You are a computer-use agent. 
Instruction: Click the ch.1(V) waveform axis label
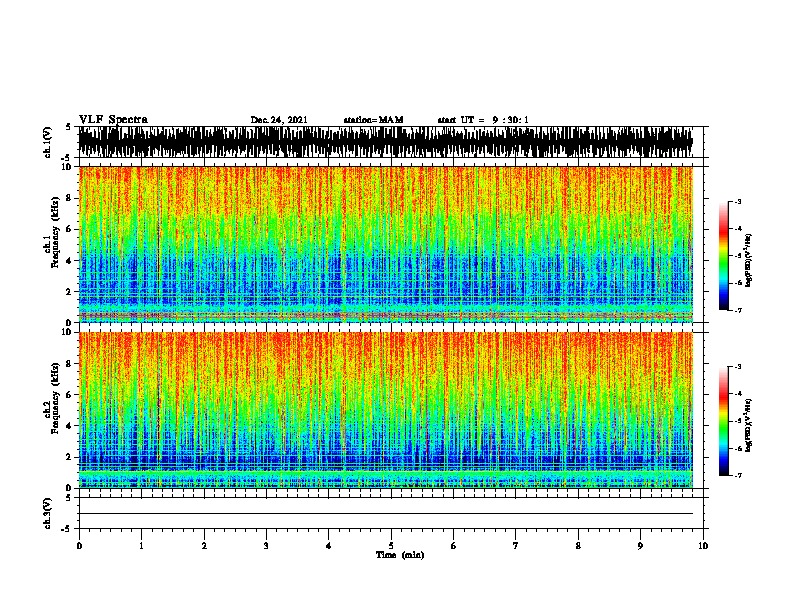47,142
